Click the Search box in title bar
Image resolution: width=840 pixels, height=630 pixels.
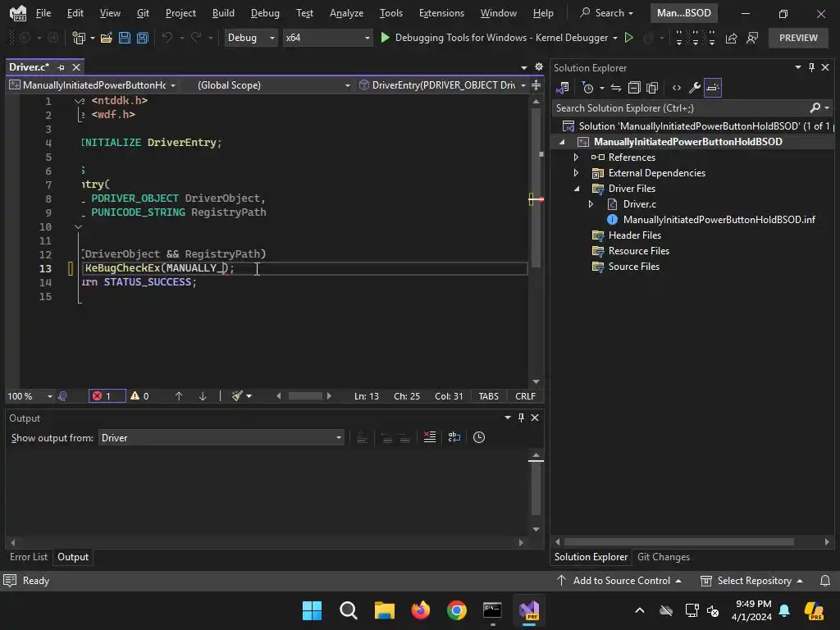[x=608, y=13]
